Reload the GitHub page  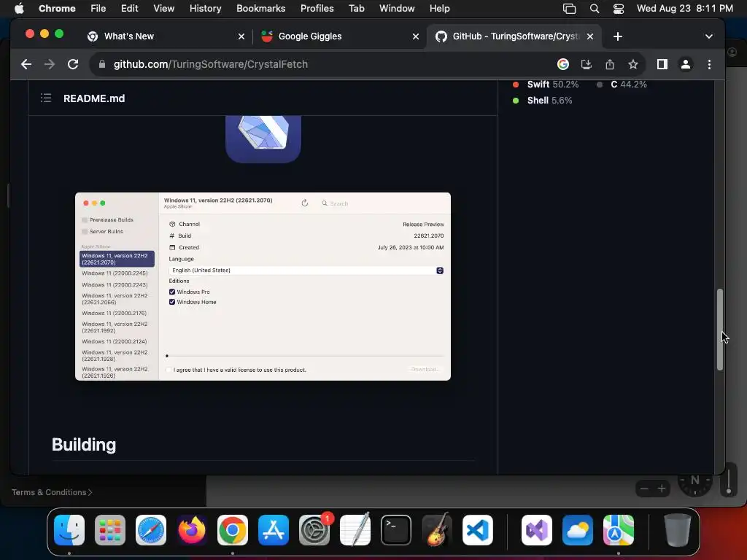73,64
